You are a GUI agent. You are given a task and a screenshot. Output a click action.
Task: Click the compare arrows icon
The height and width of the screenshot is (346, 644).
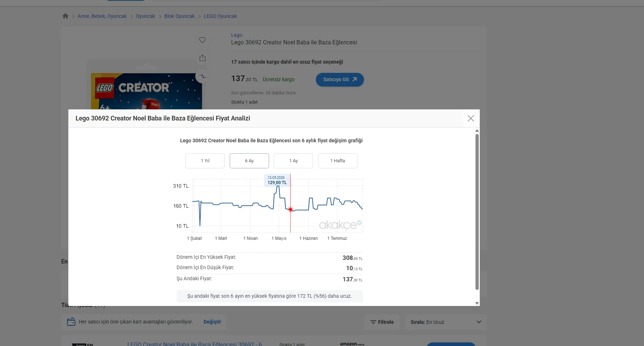coord(203,76)
